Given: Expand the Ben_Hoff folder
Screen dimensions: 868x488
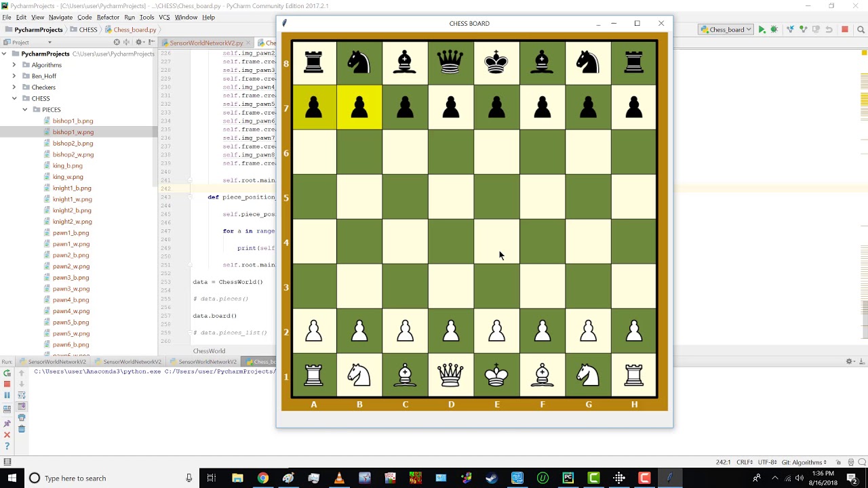Looking at the screenshot, I should [x=14, y=76].
